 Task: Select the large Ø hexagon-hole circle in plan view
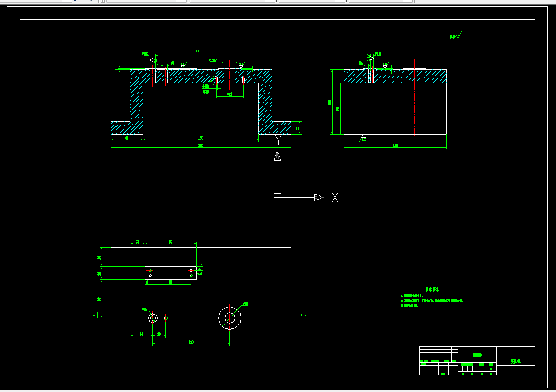coord(230,318)
